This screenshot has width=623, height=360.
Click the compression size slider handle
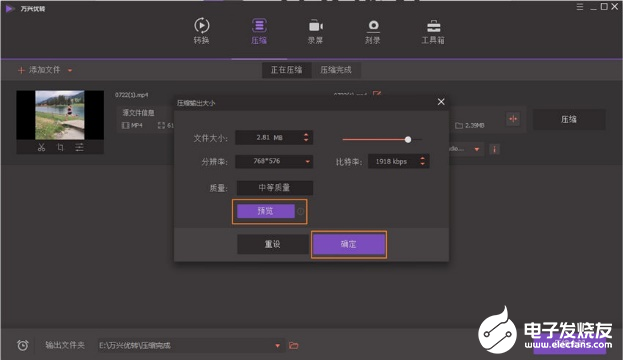(x=408, y=139)
